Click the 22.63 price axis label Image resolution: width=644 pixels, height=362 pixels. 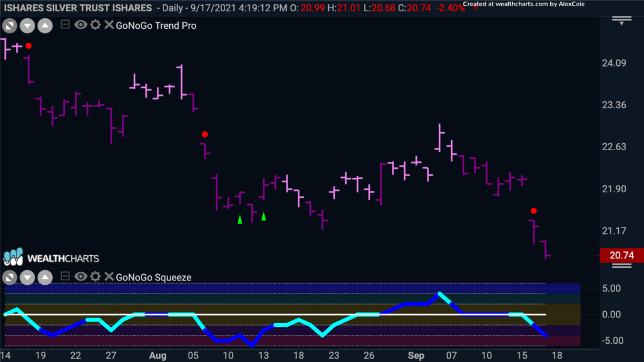pyautogui.click(x=614, y=147)
